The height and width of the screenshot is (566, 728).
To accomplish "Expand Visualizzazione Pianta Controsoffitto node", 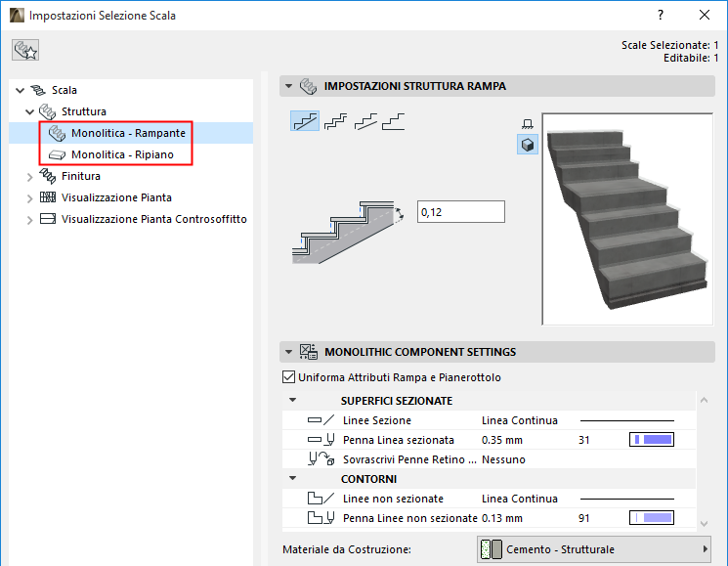I will [29, 220].
